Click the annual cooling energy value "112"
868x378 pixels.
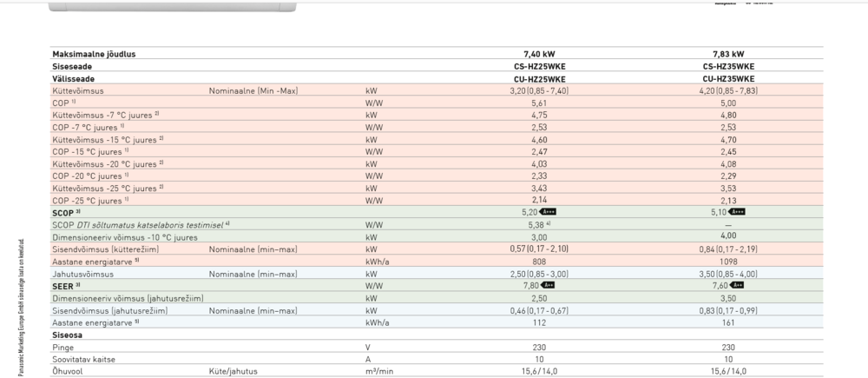(539, 322)
